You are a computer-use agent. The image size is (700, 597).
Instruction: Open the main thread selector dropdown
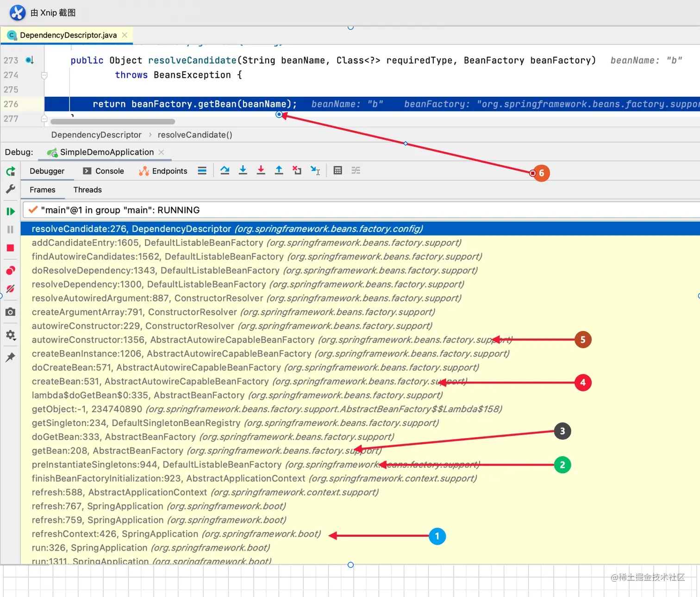[x=361, y=210]
